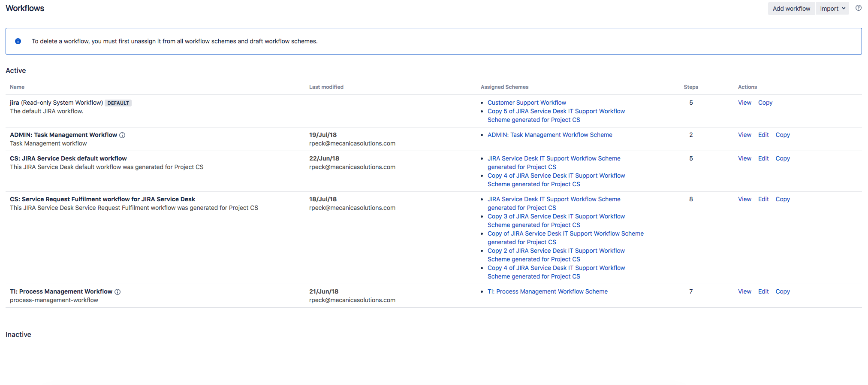The width and height of the screenshot is (868, 385).
Task: Open Copy 4 scheme in CS default workflow row
Action: pos(556,180)
